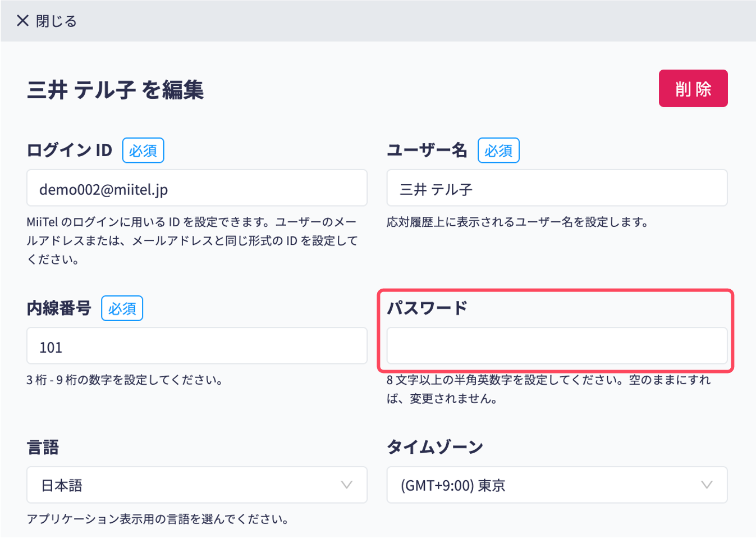This screenshot has width=756, height=538.
Task: Click the パスワード input field
Action: (557, 346)
